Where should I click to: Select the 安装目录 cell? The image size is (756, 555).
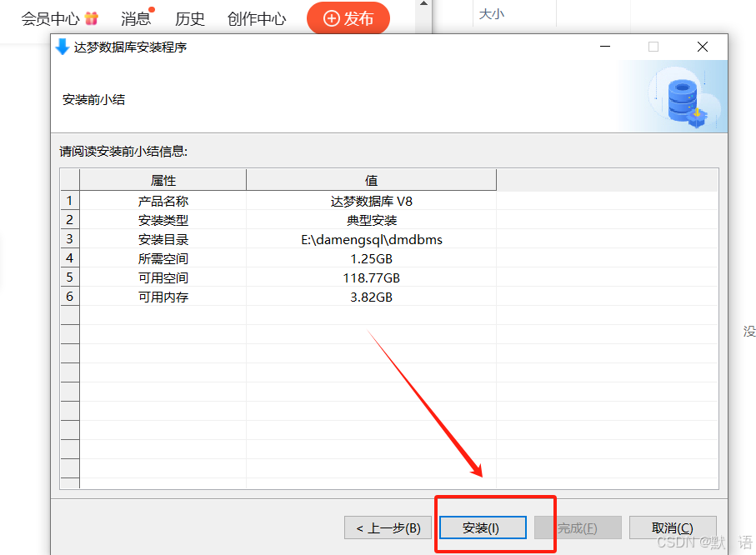coord(163,240)
